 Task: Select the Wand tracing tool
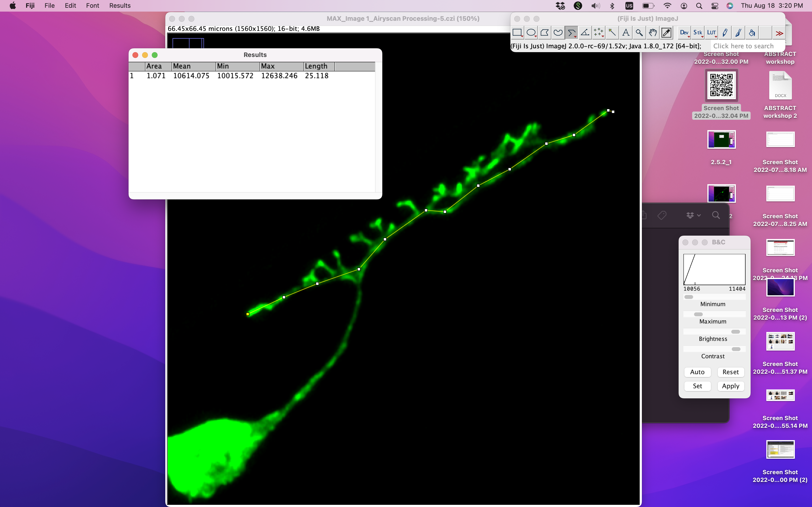pos(612,33)
